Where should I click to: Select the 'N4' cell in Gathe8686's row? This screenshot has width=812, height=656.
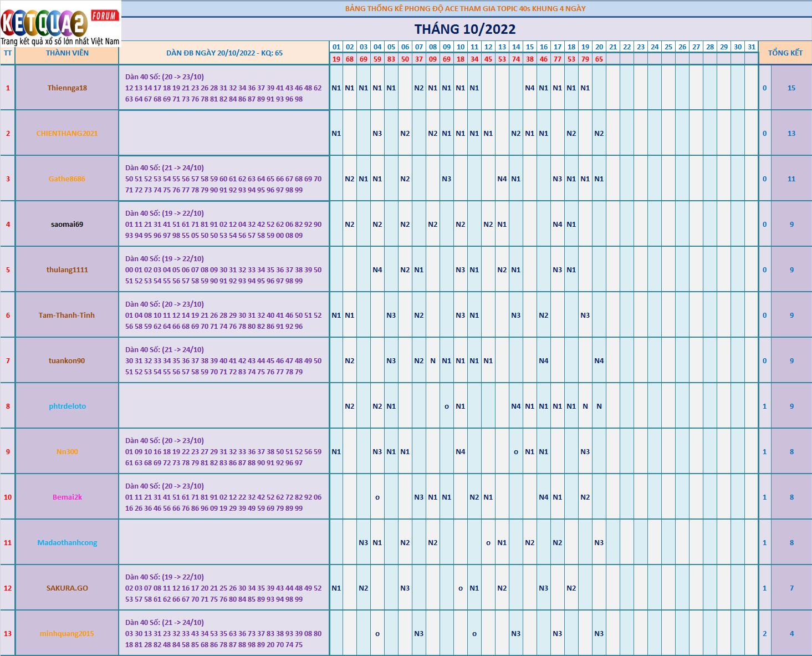point(502,179)
